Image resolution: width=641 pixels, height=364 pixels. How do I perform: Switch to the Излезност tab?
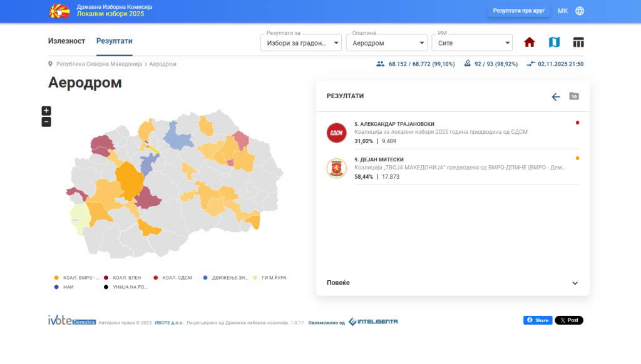(66, 41)
